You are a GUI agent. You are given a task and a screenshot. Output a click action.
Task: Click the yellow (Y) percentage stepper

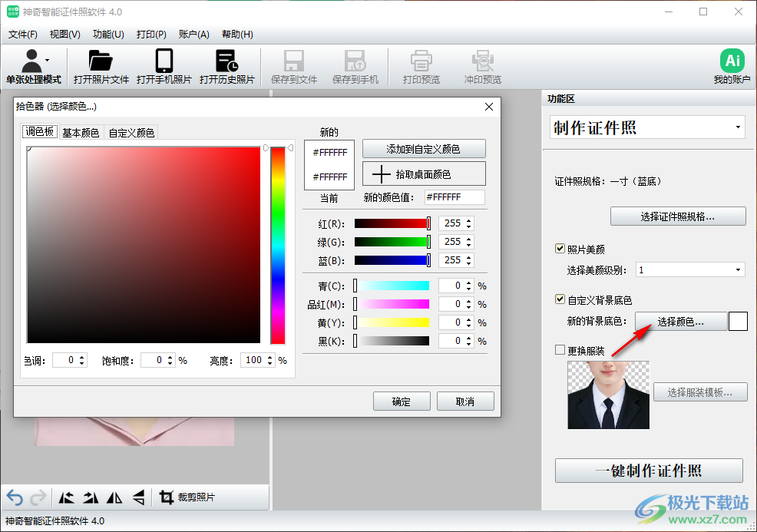(x=469, y=322)
